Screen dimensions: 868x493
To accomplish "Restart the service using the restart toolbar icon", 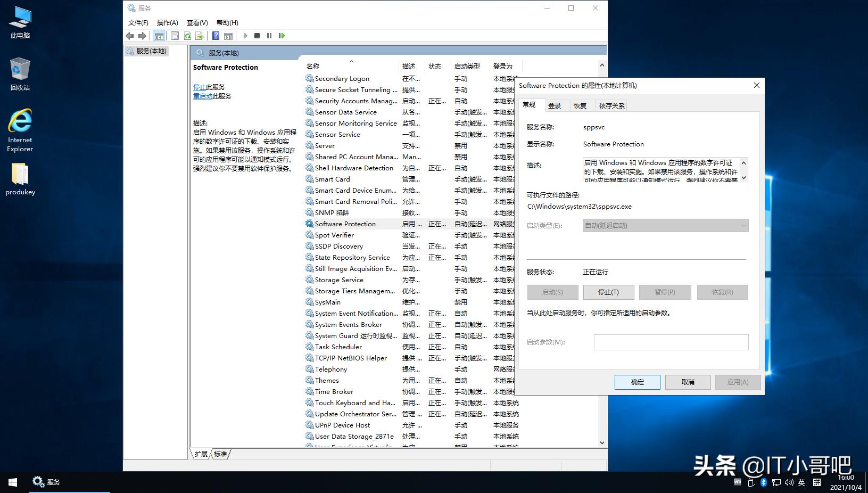I will [x=282, y=36].
